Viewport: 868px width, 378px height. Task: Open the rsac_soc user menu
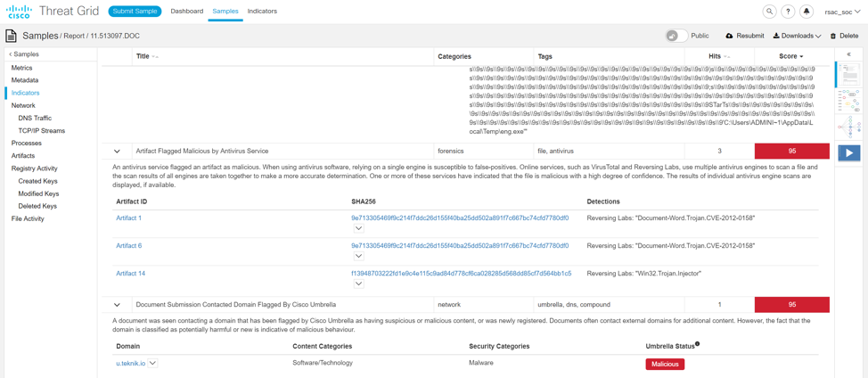[x=842, y=12]
